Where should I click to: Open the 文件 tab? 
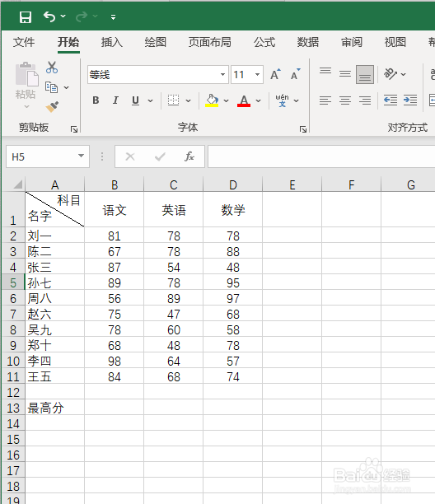tap(24, 42)
